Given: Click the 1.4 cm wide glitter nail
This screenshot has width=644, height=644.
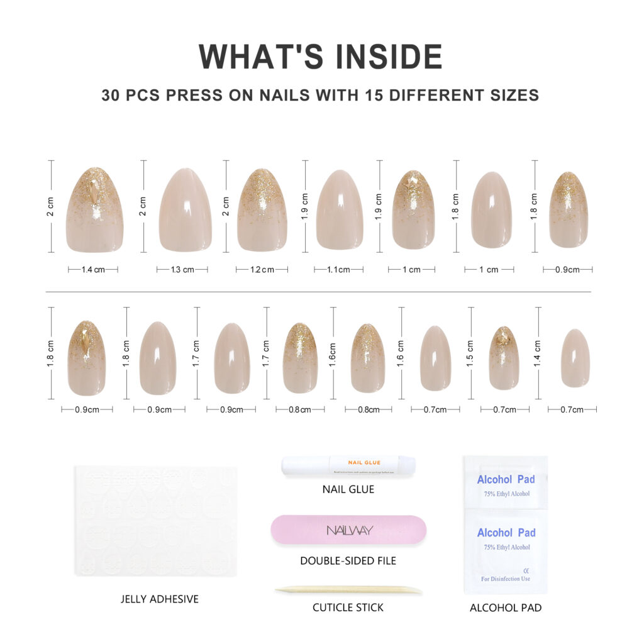Looking at the screenshot, I should 94,210.
